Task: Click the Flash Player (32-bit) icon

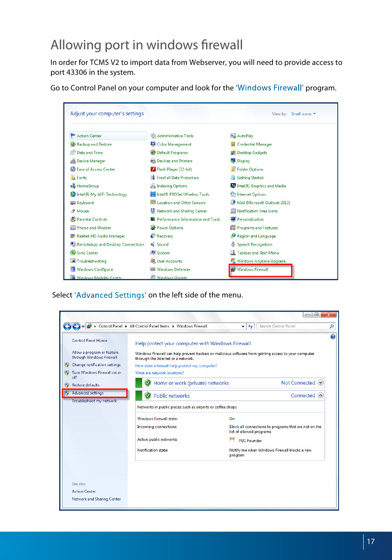Action: click(153, 169)
